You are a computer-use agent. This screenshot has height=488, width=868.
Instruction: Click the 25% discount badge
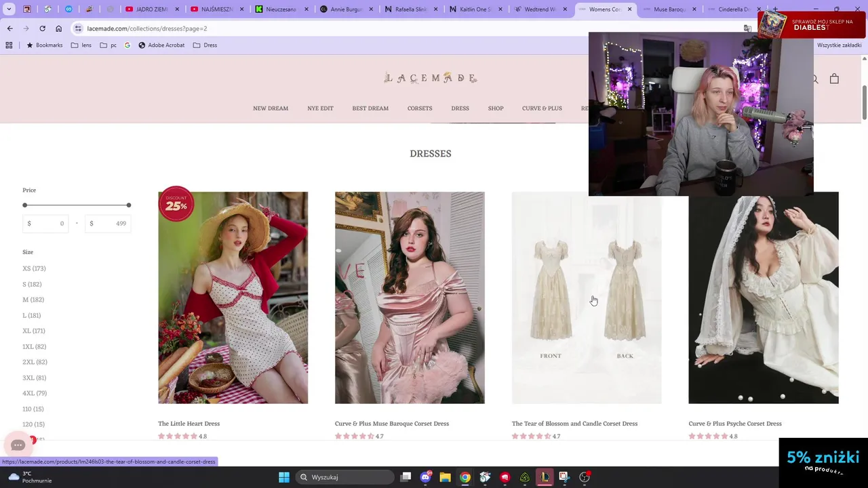coord(176,205)
